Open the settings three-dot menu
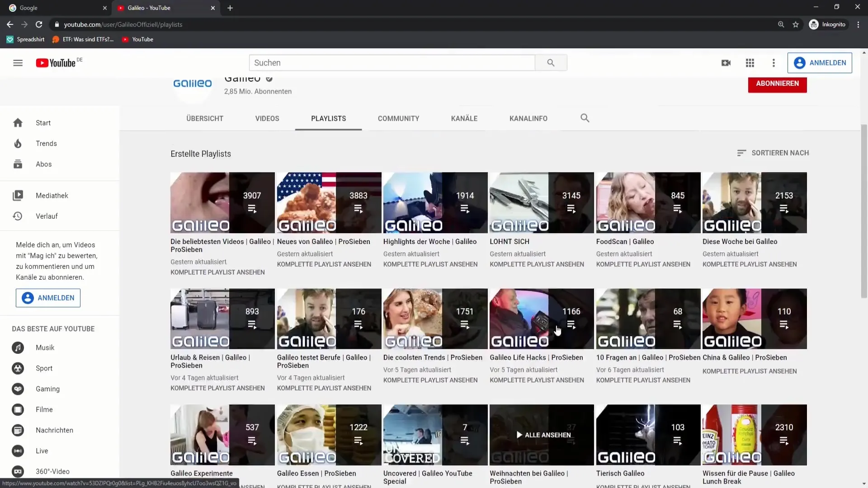The image size is (868, 488). [774, 63]
